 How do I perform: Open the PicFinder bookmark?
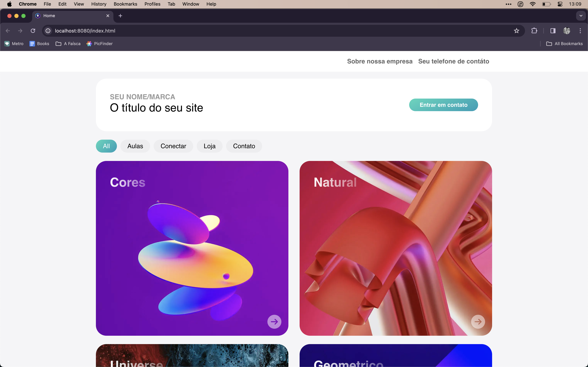[100, 44]
